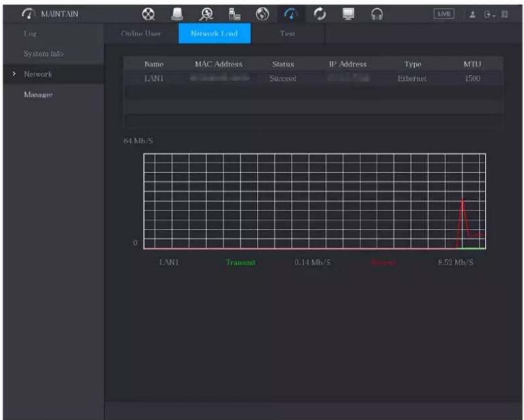Switch to the Test tab
The width and height of the screenshot is (524, 420).
coord(287,34)
